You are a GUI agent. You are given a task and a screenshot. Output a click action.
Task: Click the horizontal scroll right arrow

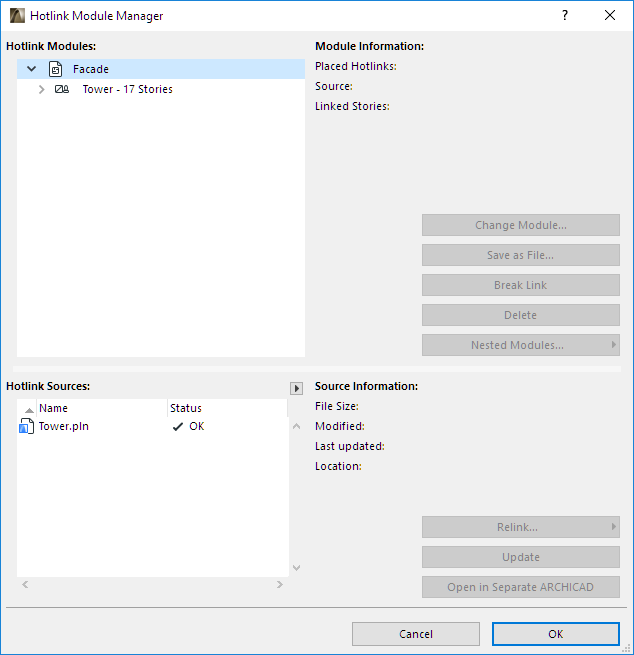[x=280, y=584]
